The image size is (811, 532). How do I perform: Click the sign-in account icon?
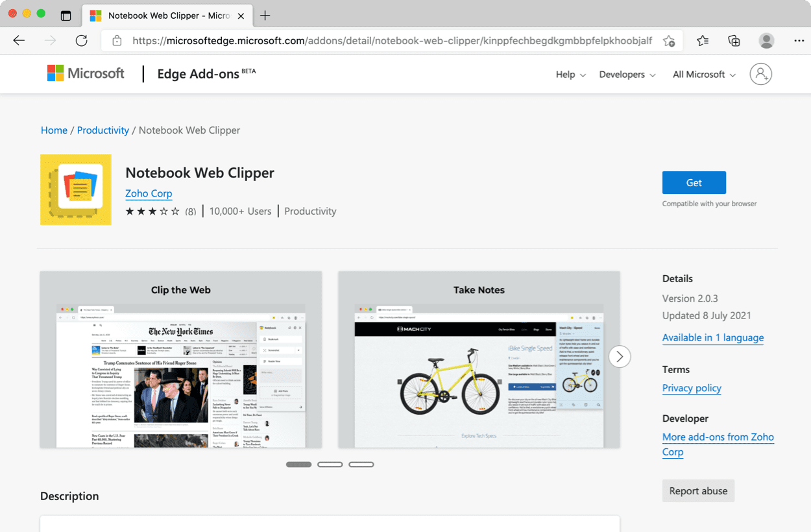click(760, 74)
